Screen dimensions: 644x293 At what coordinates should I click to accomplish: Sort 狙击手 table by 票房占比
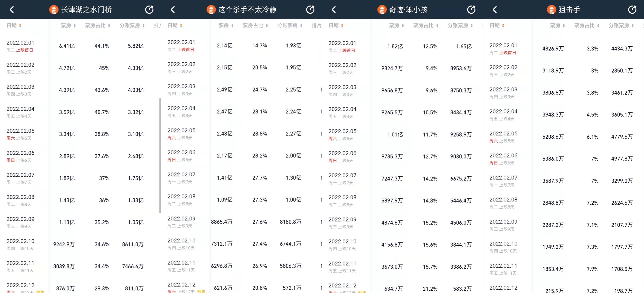point(587,25)
